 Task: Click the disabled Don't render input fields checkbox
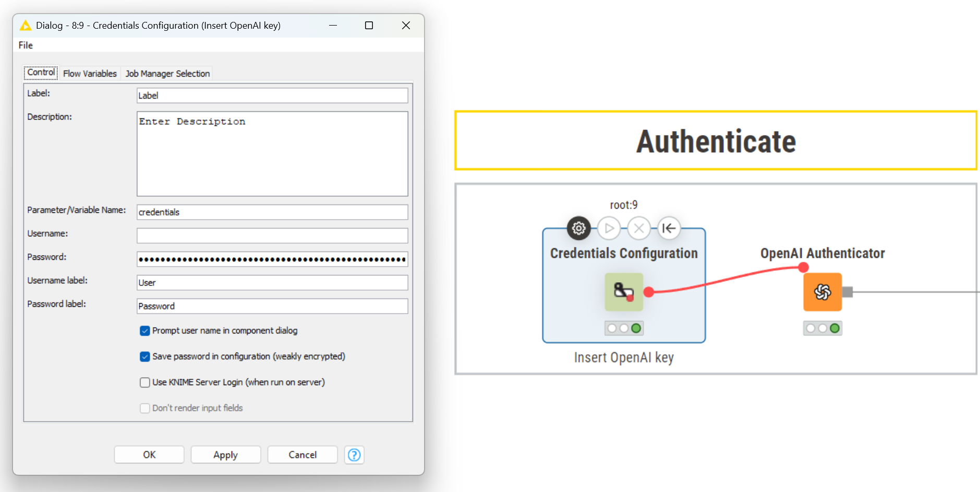(x=145, y=408)
